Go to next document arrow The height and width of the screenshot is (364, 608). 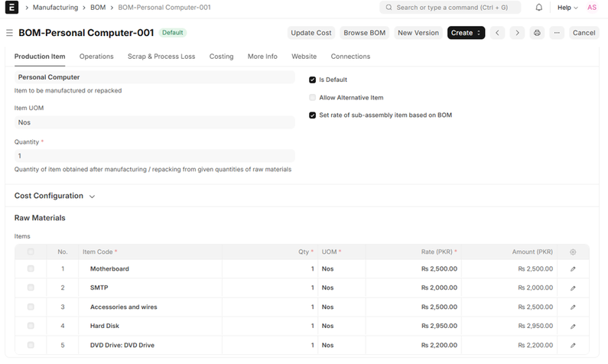pos(517,33)
